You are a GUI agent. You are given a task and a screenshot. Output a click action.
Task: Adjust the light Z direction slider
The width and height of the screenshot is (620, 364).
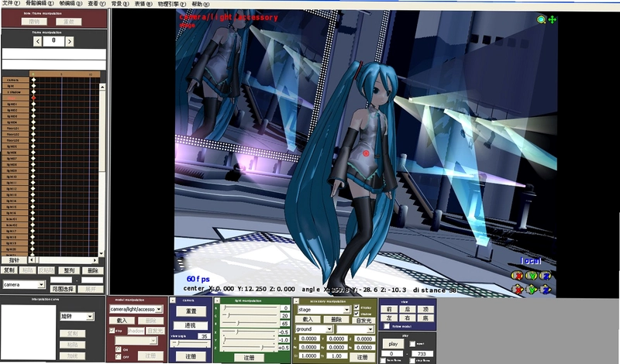tap(250, 348)
